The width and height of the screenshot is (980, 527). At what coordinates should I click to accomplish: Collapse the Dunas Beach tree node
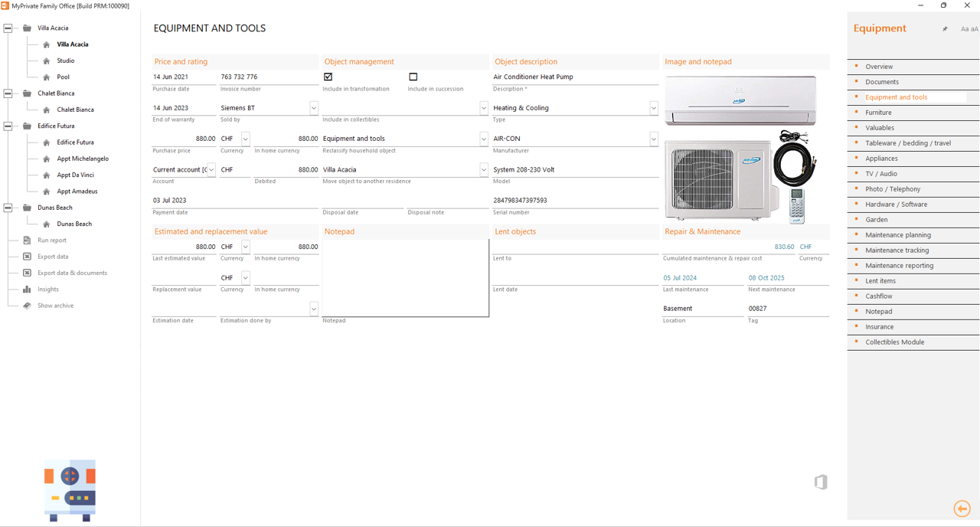pyautogui.click(x=6, y=207)
